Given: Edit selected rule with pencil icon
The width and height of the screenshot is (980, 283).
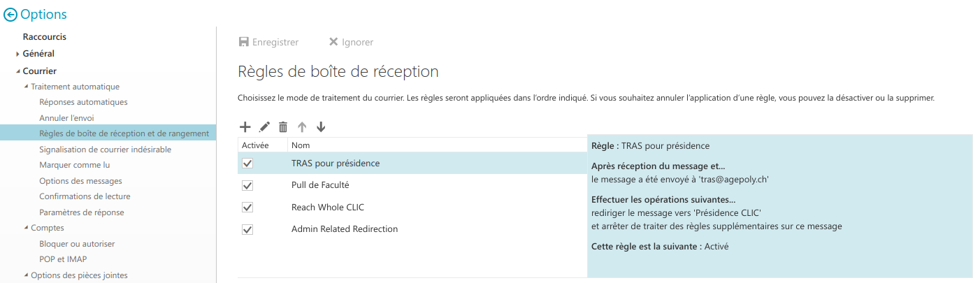Looking at the screenshot, I should click(264, 126).
